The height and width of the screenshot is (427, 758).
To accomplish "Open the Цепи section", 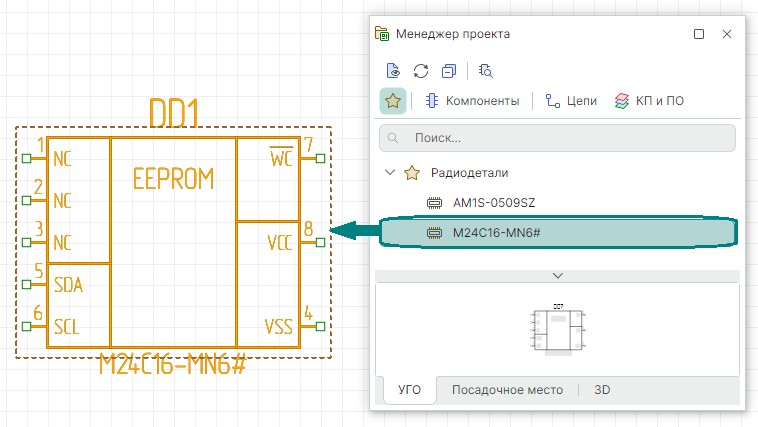I will click(x=571, y=101).
